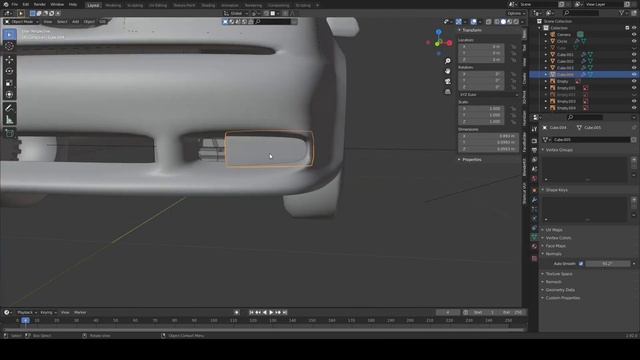This screenshot has height=360, width=640.
Task: Open the File menu
Action: 15,4
